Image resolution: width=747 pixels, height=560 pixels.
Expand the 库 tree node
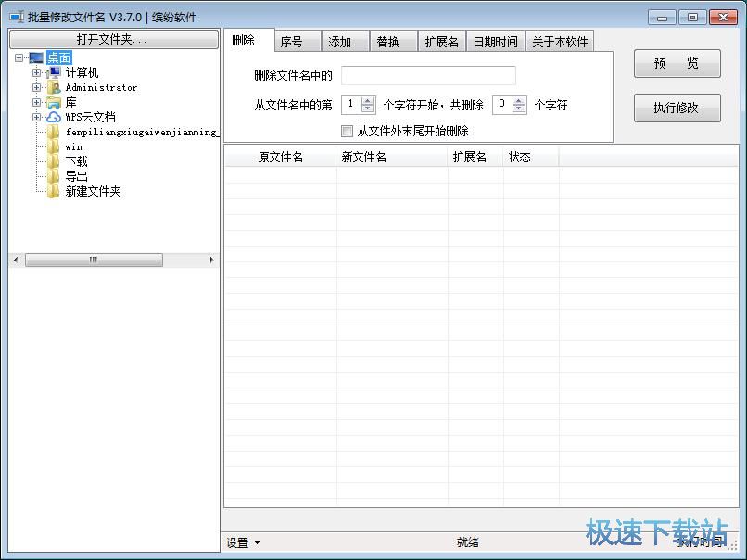(37, 103)
